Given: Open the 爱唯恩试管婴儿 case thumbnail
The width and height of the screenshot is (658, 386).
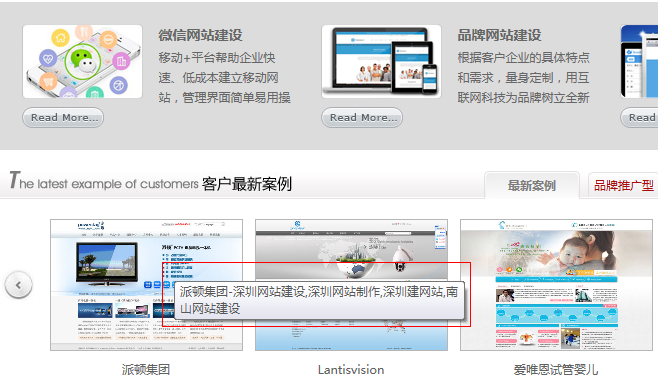Looking at the screenshot, I should click(x=556, y=284).
